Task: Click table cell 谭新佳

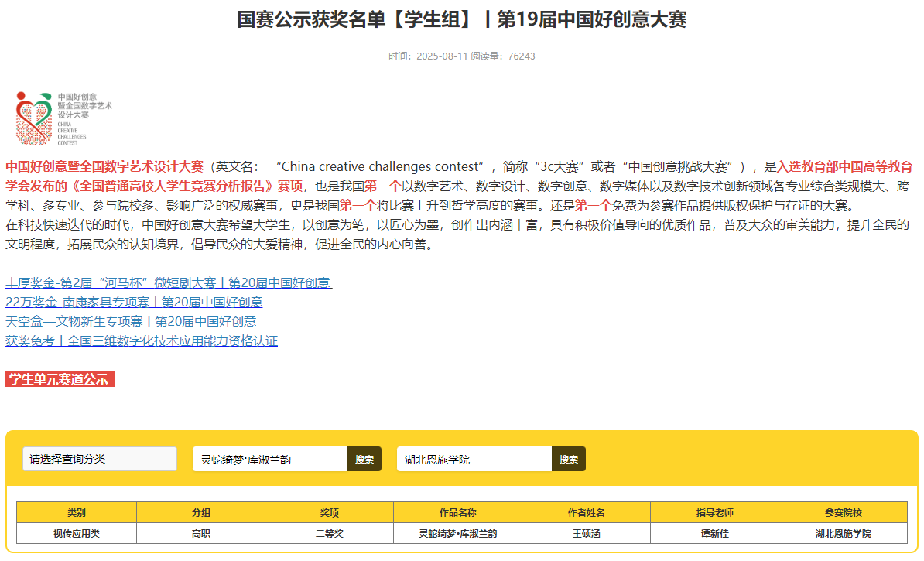Action: coord(715,533)
